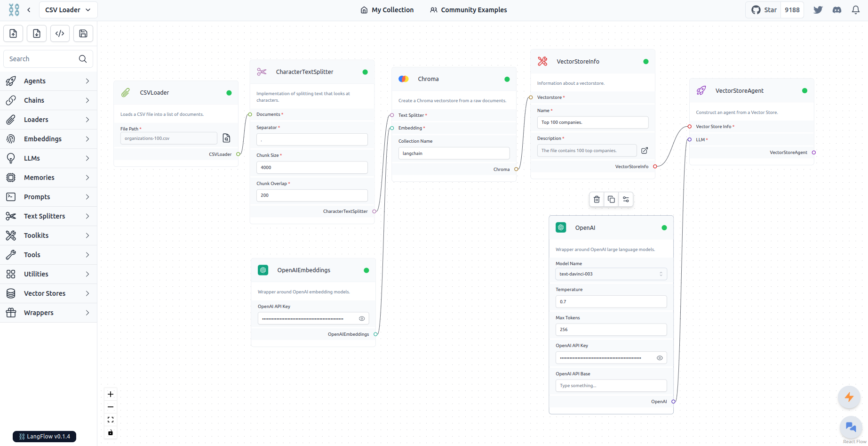Click the Name field Top 100 companies
The image size is (868, 446).
point(593,122)
